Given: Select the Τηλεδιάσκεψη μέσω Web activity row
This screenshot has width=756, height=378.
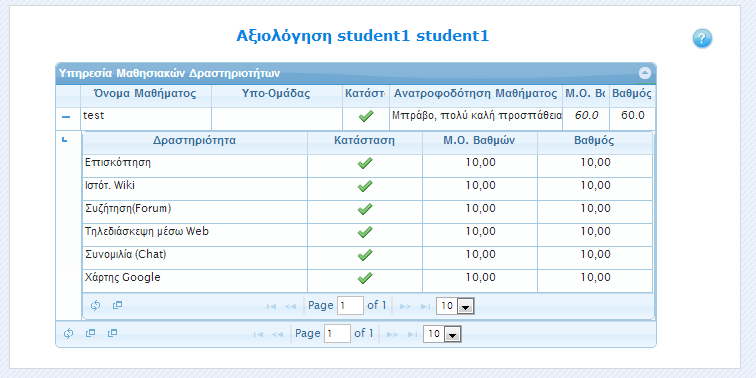Looking at the screenshot, I should pyautogui.click(x=367, y=235).
